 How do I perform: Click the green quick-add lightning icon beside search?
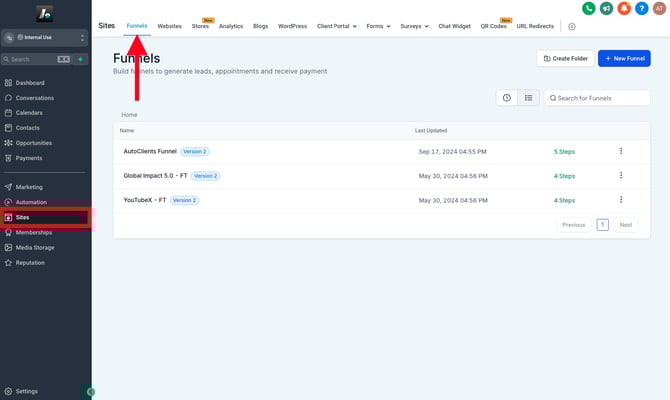coord(81,59)
